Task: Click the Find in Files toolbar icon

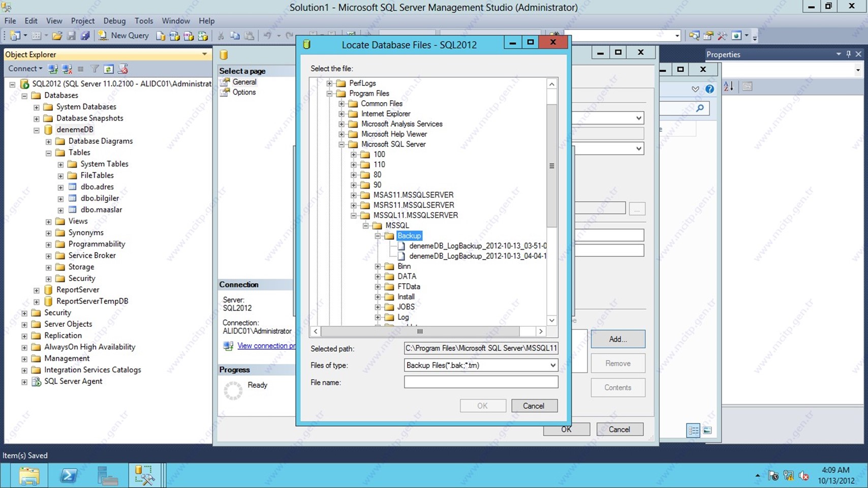Action: (x=694, y=36)
